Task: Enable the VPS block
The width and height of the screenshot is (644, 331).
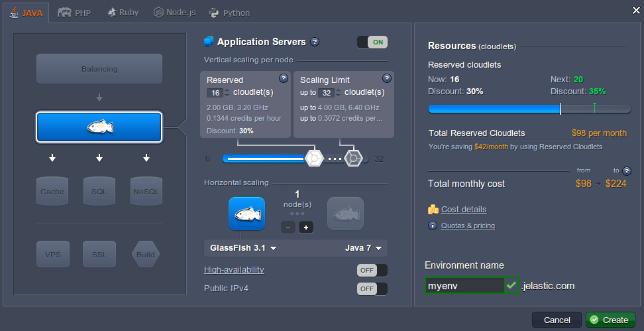Action: (x=53, y=254)
